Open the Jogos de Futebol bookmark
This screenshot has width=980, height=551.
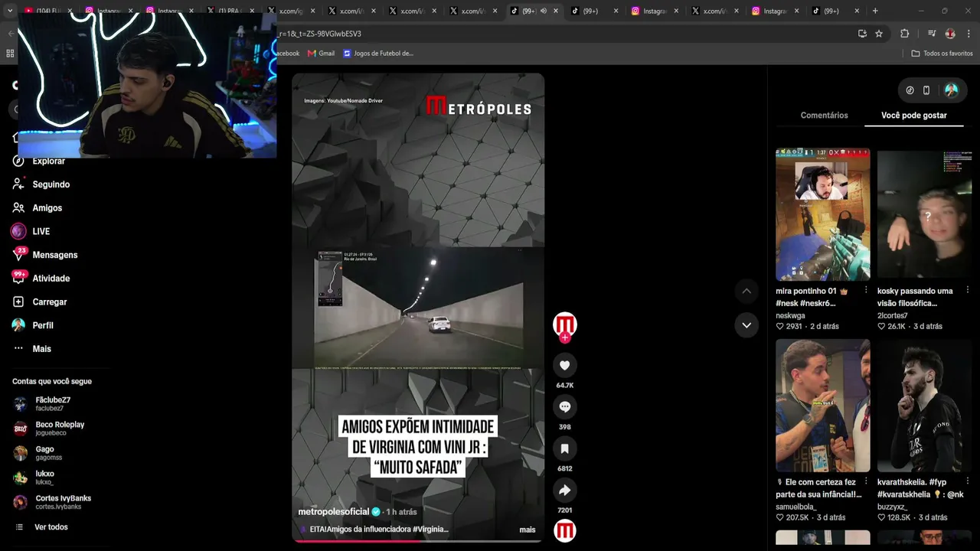[x=378, y=54]
